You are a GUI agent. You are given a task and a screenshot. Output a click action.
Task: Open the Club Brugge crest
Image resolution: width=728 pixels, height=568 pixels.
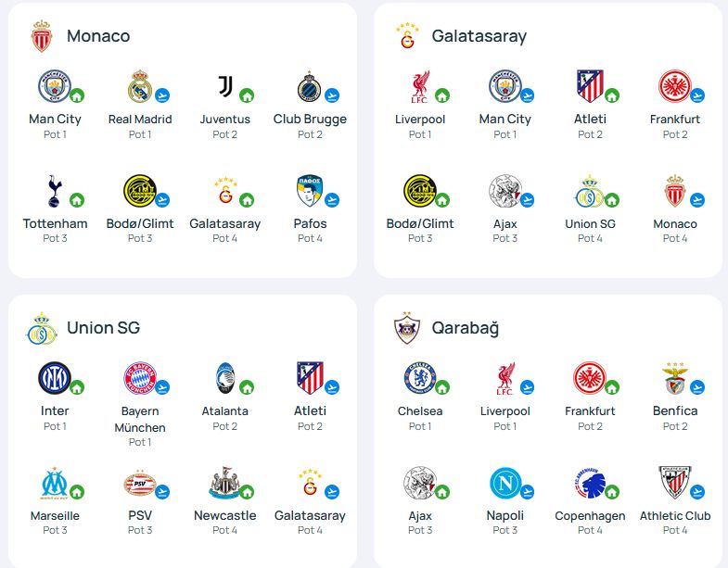(310, 87)
